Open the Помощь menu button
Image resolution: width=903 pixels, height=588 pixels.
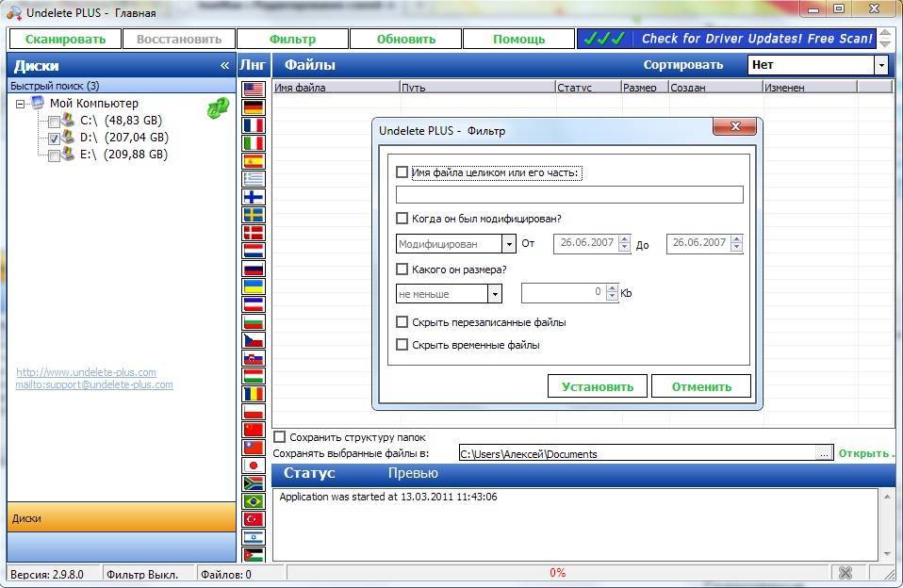coord(518,40)
